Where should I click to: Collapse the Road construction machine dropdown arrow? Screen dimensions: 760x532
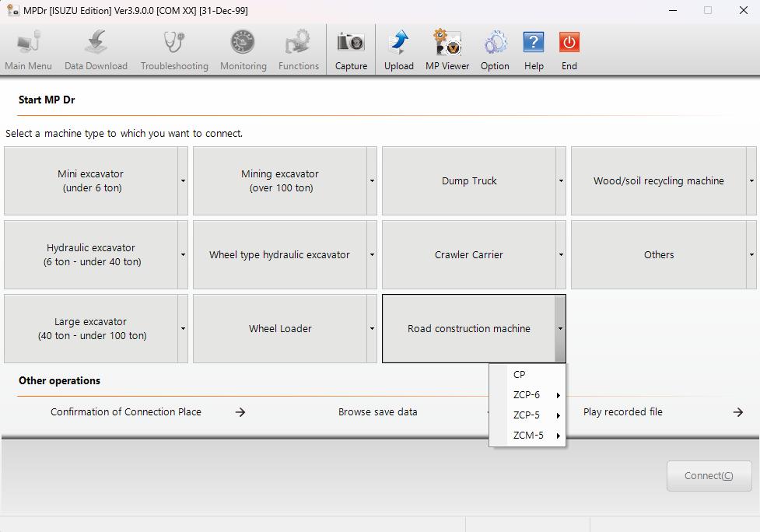pyautogui.click(x=560, y=328)
